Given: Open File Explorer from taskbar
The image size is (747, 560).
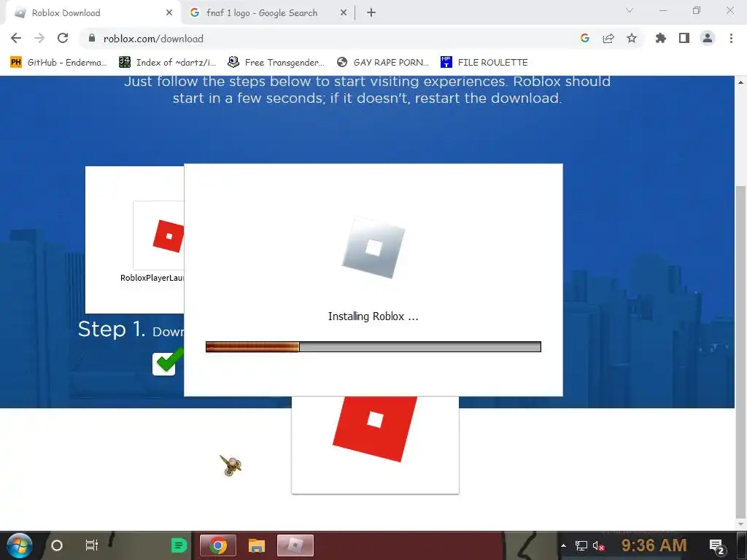Looking at the screenshot, I should click(256, 545).
